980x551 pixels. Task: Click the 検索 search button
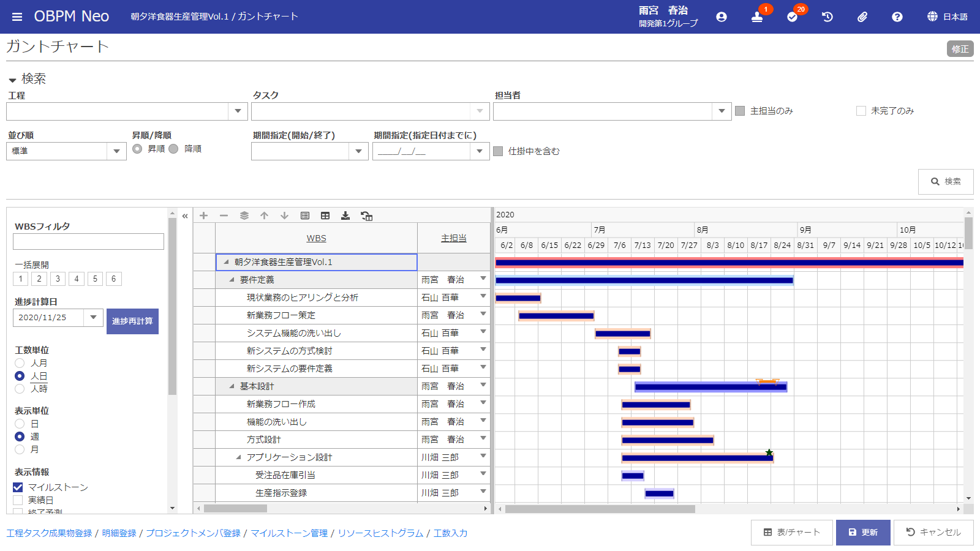click(946, 182)
